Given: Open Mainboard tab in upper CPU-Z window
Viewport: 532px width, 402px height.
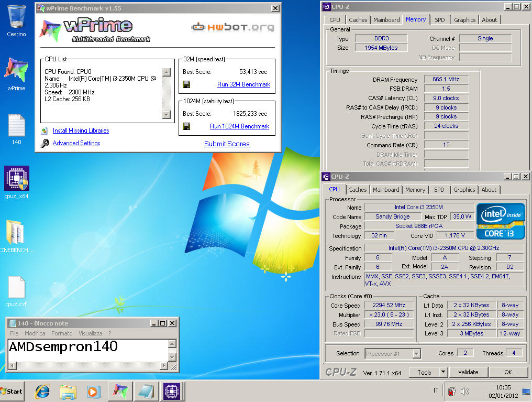Looking at the screenshot, I should pyautogui.click(x=386, y=20).
